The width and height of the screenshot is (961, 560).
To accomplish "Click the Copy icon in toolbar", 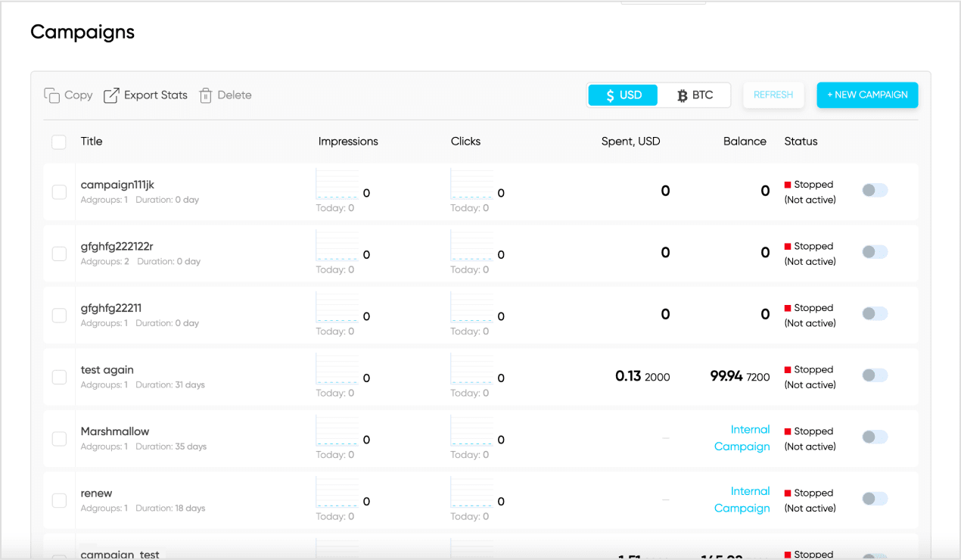I will coord(51,95).
